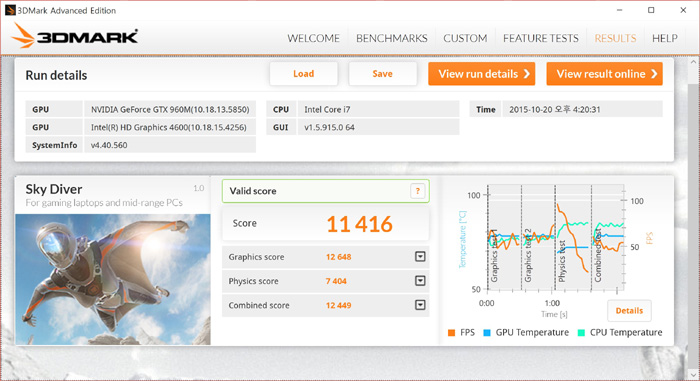Click the Sky Diver benchmark thumbnail image
The width and height of the screenshot is (700, 381).
pos(113,280)
